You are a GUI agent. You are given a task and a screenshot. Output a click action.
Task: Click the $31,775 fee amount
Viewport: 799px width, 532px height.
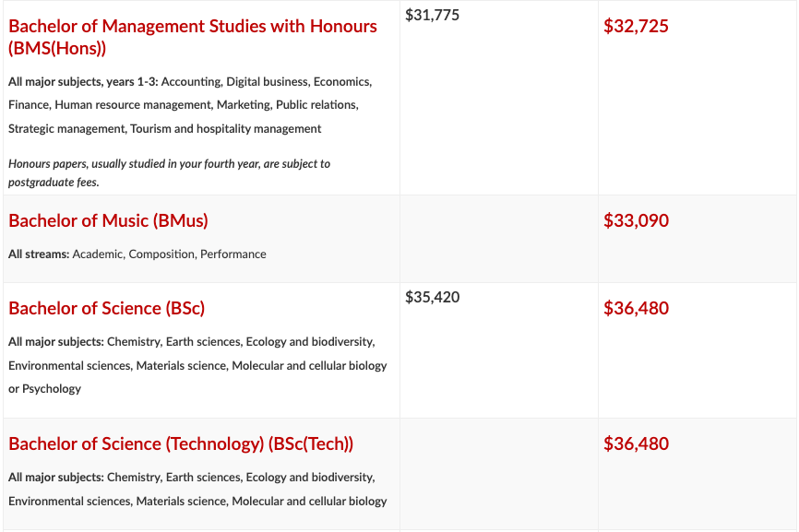point(432,15)
